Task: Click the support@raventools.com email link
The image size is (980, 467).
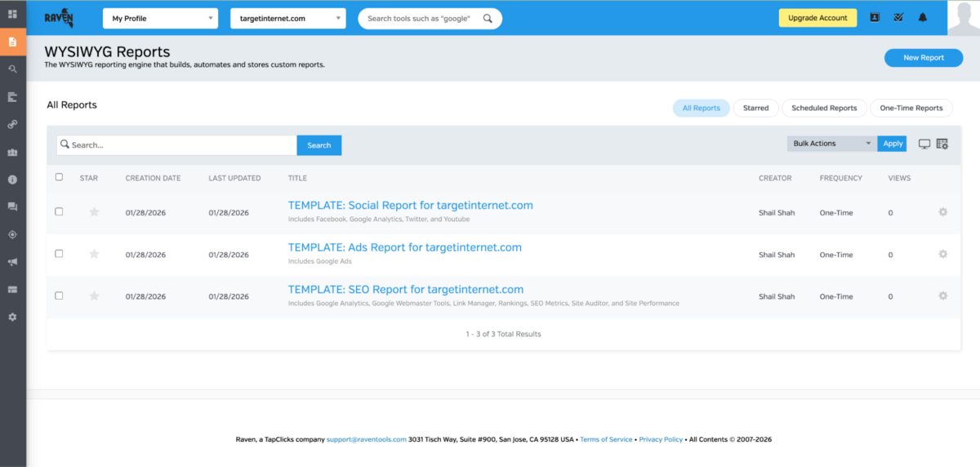Action: point(366,439)
